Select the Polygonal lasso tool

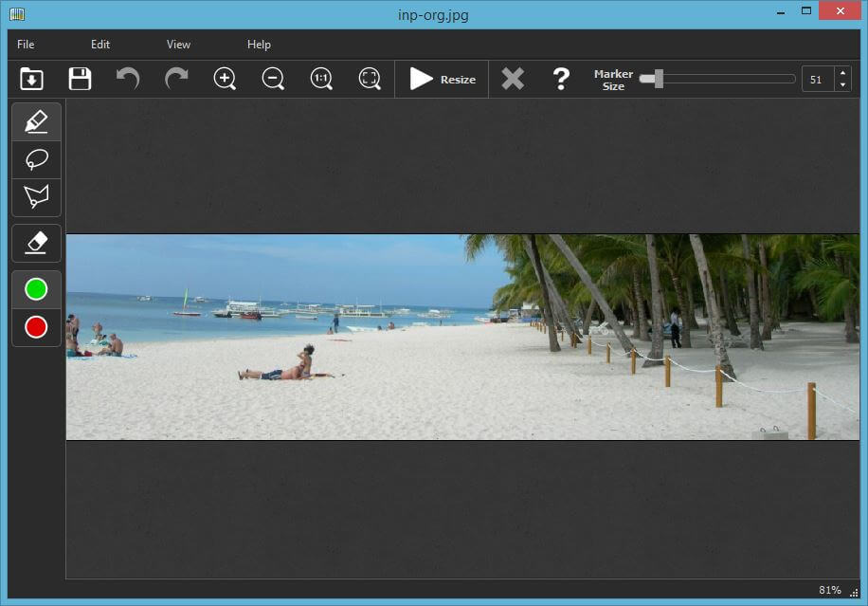tap(36, 197)
